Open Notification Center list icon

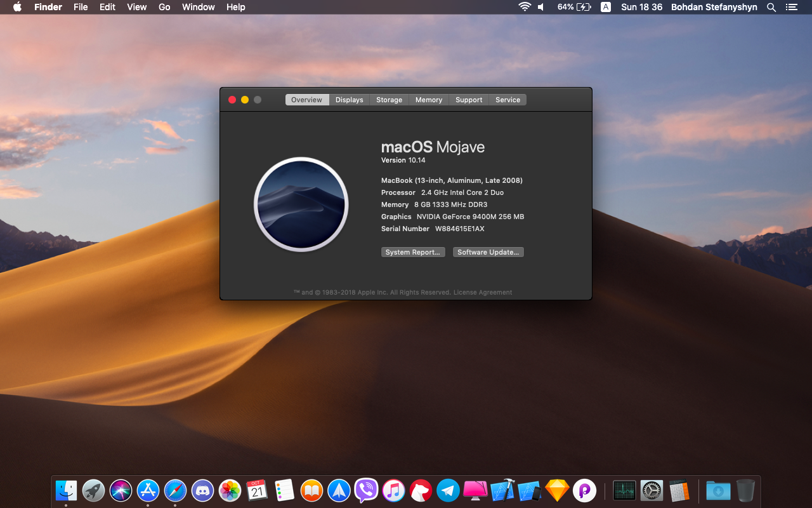pyautogui.click(x=791, y=7)
